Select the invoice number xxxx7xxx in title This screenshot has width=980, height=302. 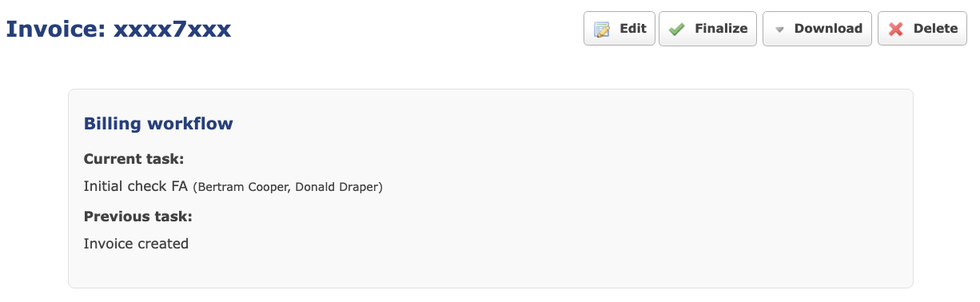click(x=172, y=30)
